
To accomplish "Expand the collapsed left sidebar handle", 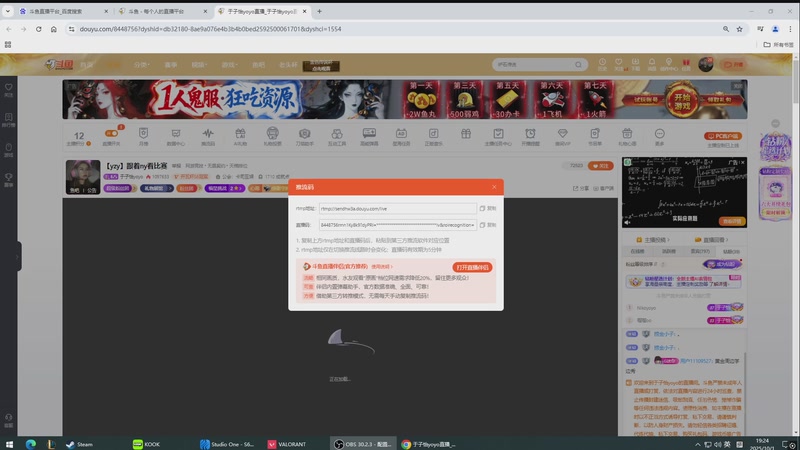I will 18,256.
